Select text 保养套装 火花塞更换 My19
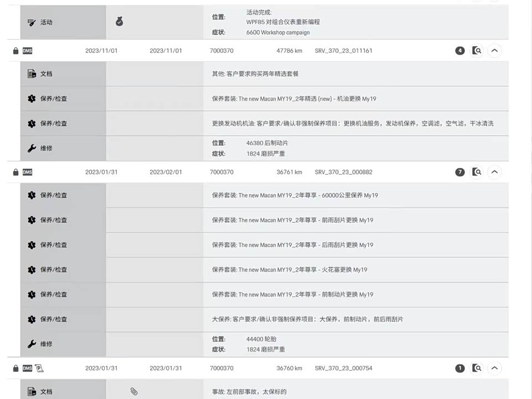 pos(289,270)
